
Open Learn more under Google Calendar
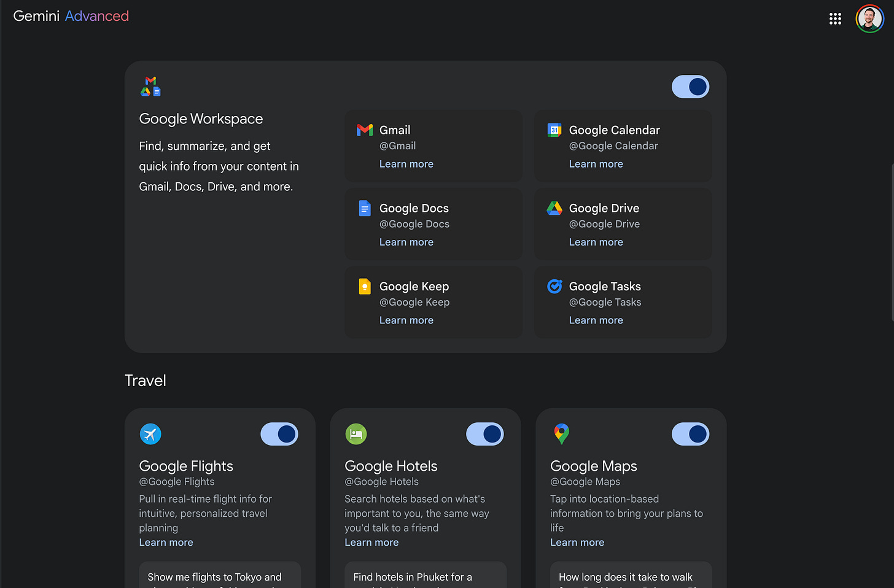596,164
